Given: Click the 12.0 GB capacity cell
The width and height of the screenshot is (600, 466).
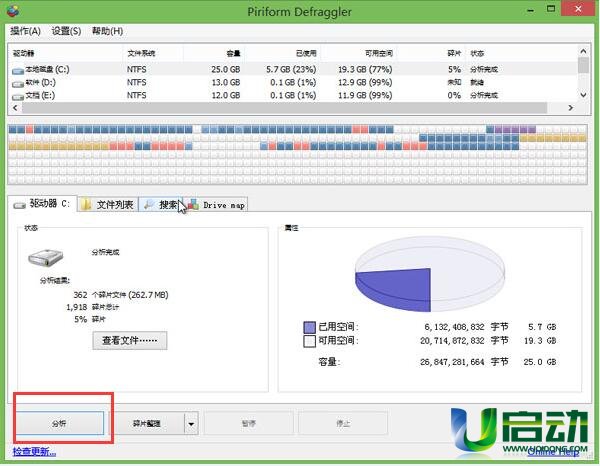Looking at the screenshot, I should 226,95.
